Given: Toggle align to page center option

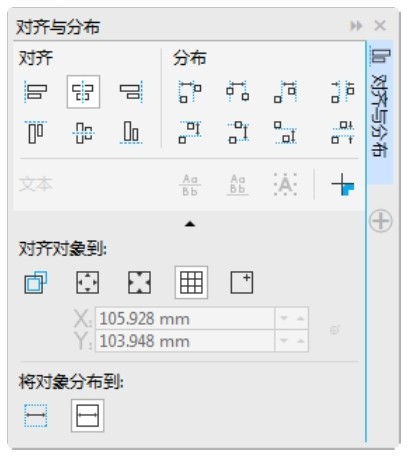Looking at the screenshot, I should point(139,283).
